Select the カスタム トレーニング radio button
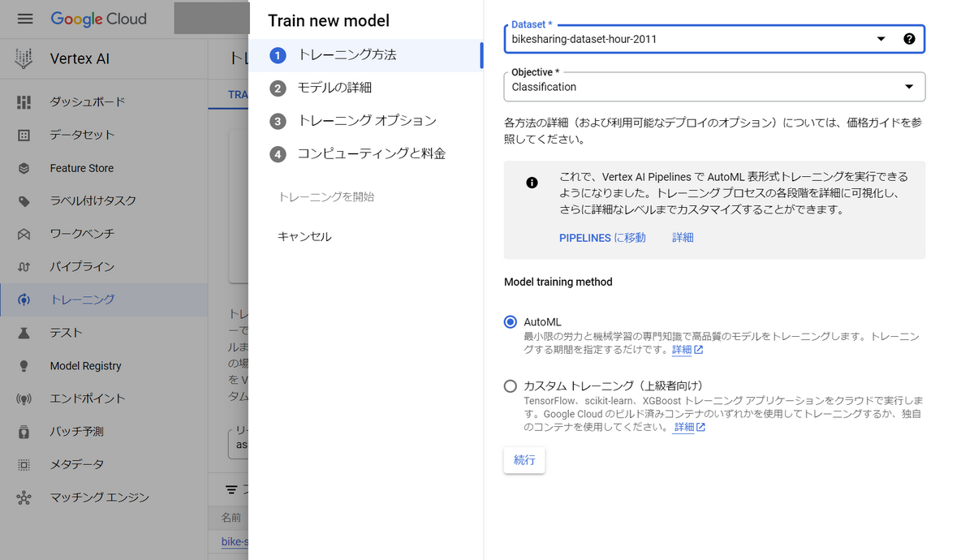Image resolution: width=974 pixels, height=560 pixels. pyautogui.click(x=510, y=386)
